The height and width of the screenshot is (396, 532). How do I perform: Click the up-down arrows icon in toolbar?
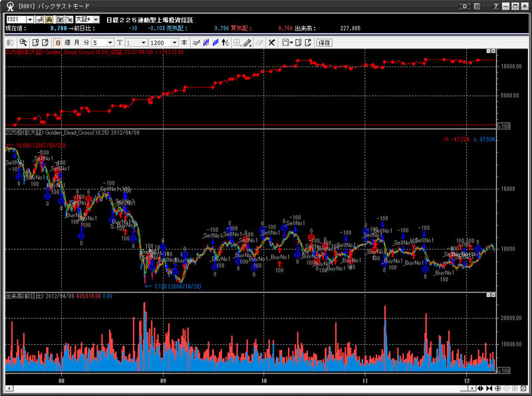225,43
